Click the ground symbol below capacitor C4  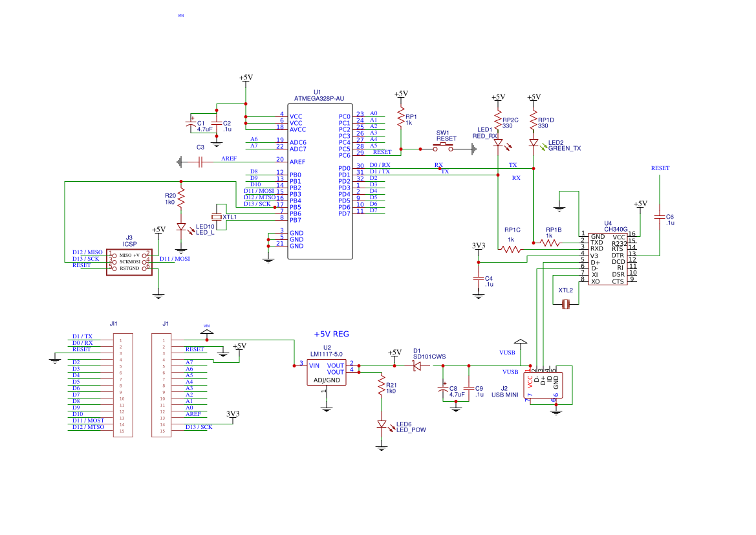pos(479,296)
